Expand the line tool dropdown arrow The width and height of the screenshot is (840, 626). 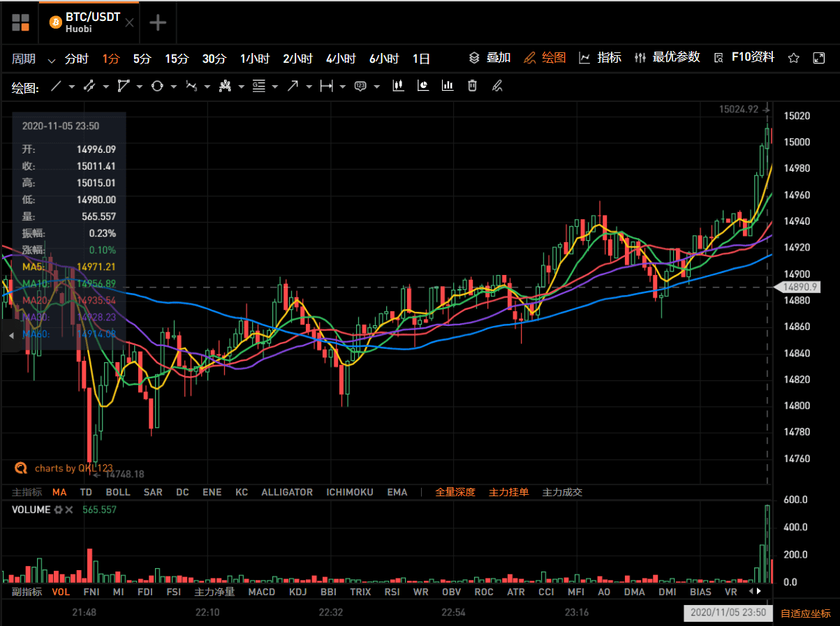coord(73,87)
